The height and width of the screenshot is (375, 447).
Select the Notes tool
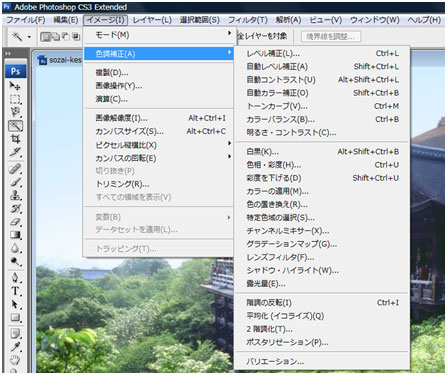point(15,334)
